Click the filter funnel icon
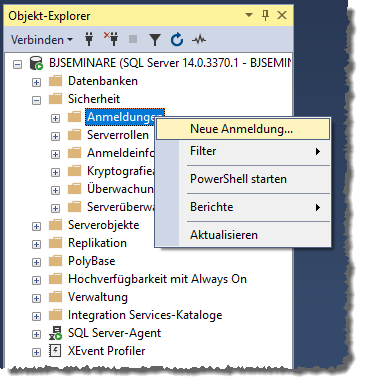This screenshot has height=384, width=365. tap(155, 40)
